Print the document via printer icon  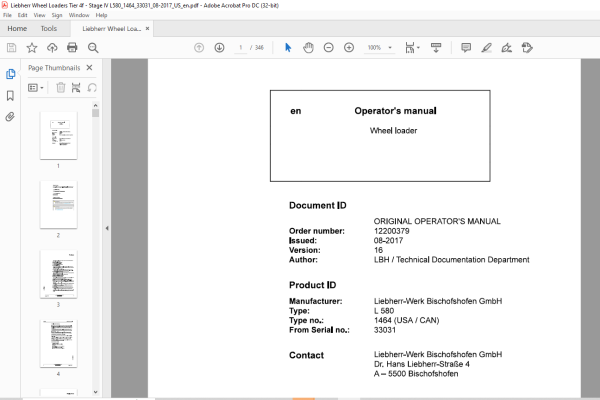72,47
